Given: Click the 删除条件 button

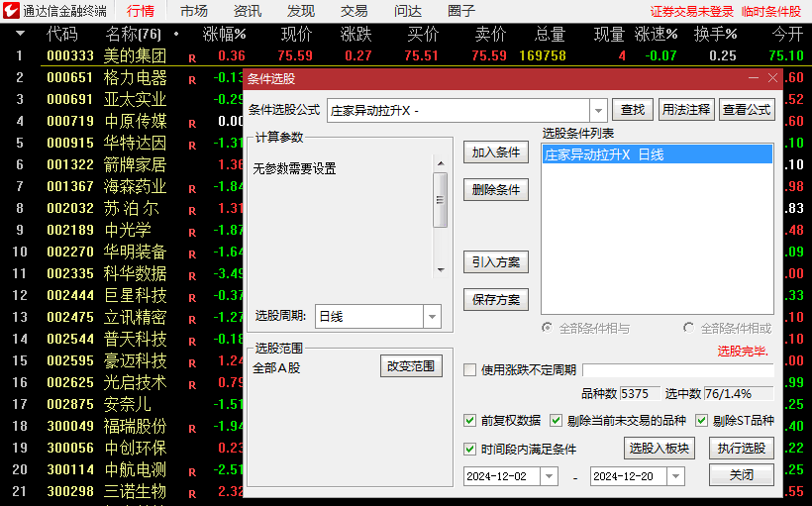Looking at the screenshot, I should 496,189.
